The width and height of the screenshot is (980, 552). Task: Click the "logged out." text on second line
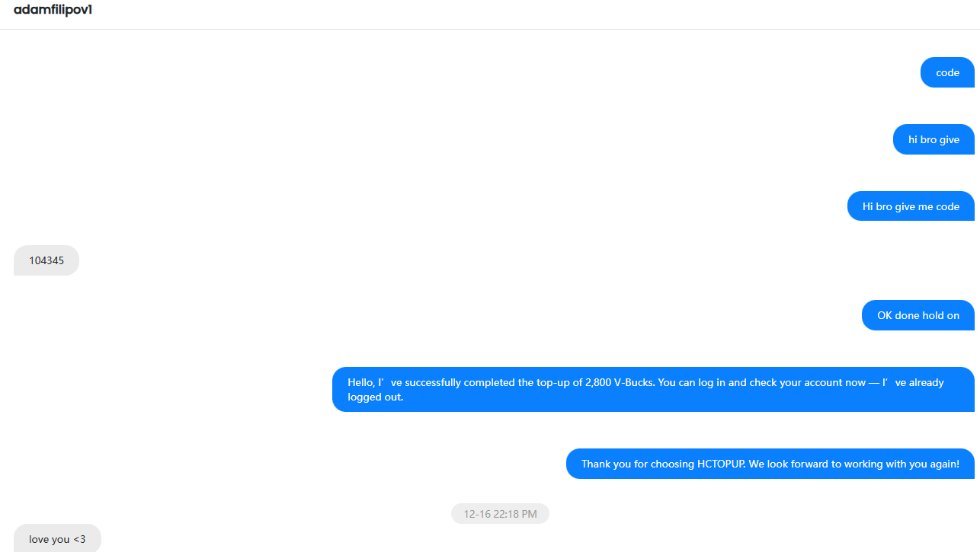[376, 397]
